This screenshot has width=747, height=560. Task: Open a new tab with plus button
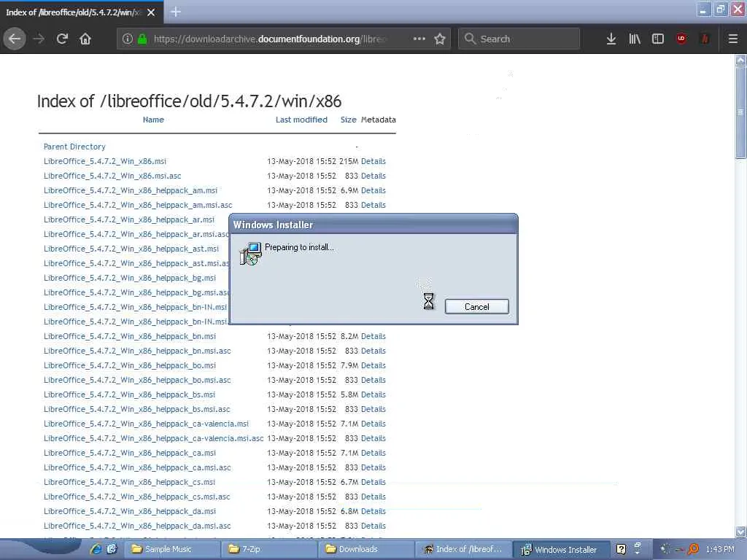coord(175,12)
